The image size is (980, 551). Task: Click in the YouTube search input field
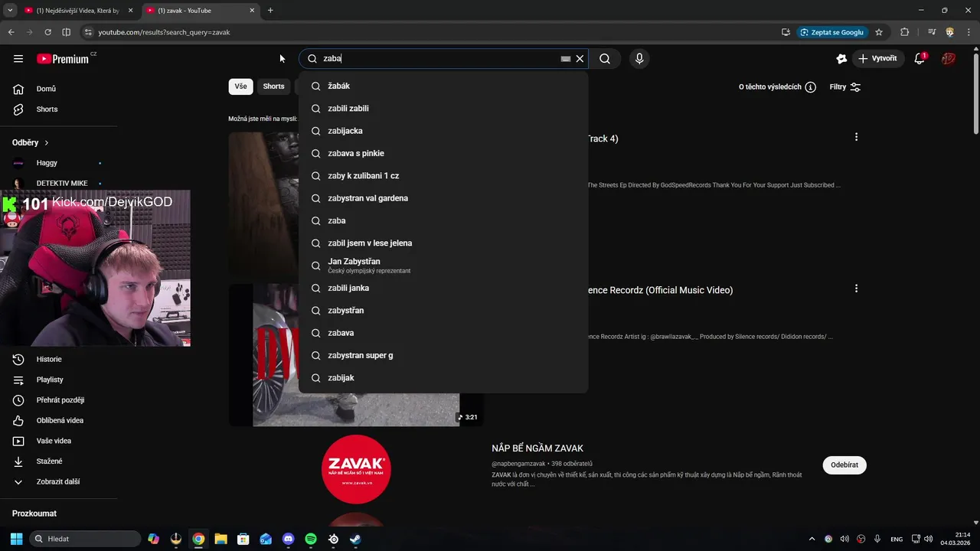pyautogui.click(x=440, y=58)
